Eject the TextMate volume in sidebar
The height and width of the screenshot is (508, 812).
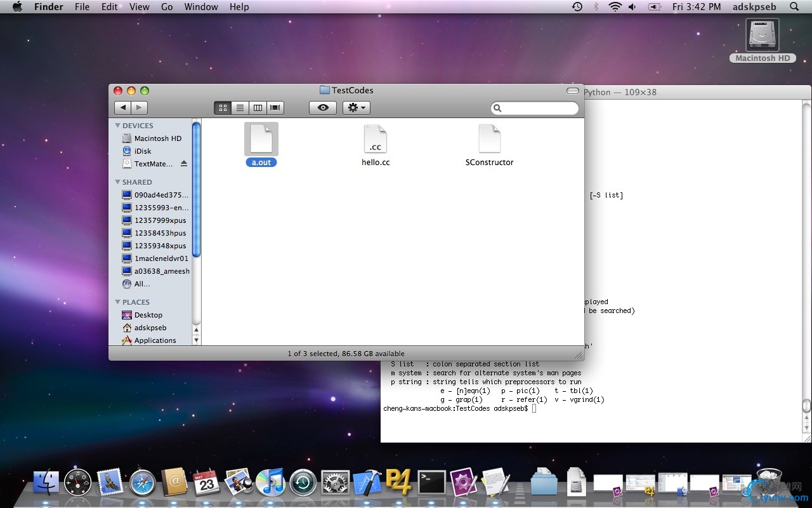[x=184, y=164]
